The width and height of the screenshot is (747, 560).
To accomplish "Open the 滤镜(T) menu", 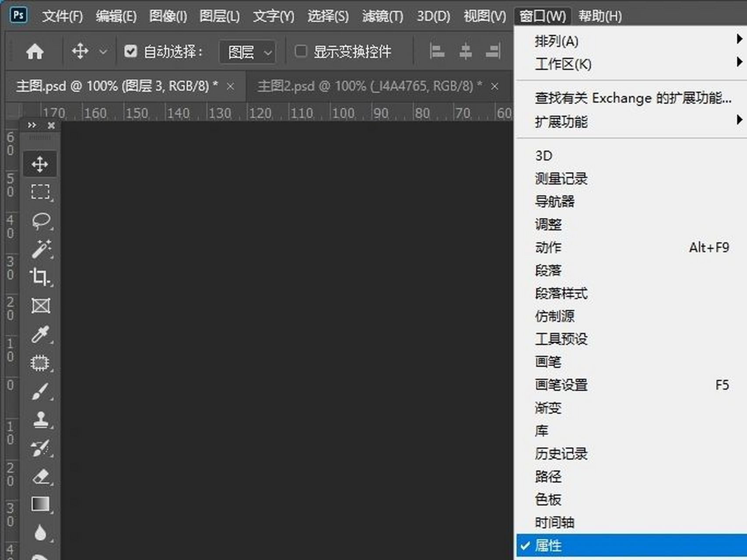I will (x=382, y=16).
